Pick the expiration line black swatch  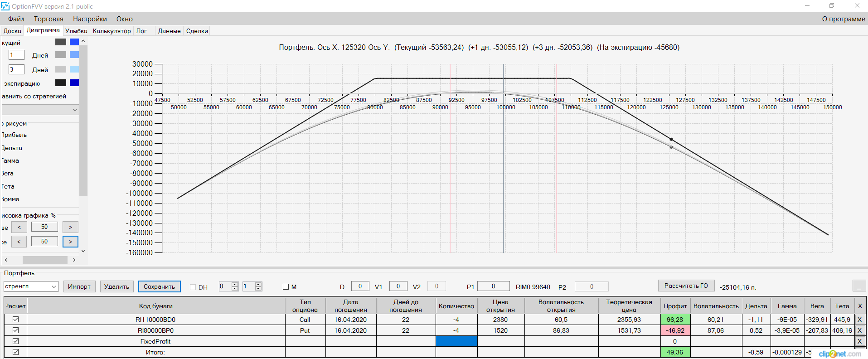(x=61, y=82)
